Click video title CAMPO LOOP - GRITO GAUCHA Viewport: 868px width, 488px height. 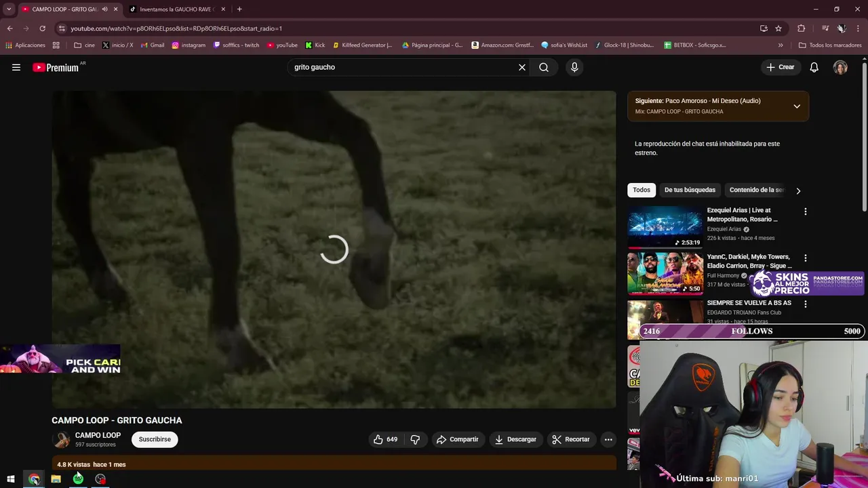(117, 420)
